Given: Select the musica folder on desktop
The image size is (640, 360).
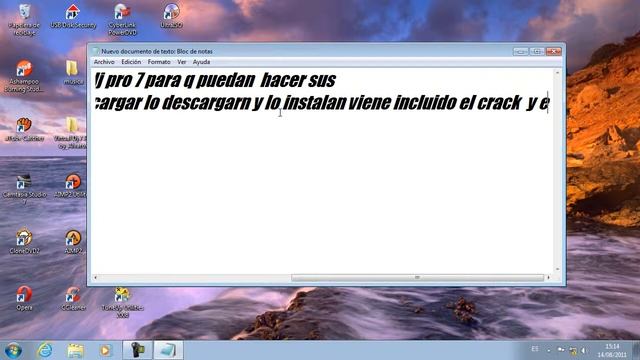Looking at the screenshot, I should (x=73, y=72).
